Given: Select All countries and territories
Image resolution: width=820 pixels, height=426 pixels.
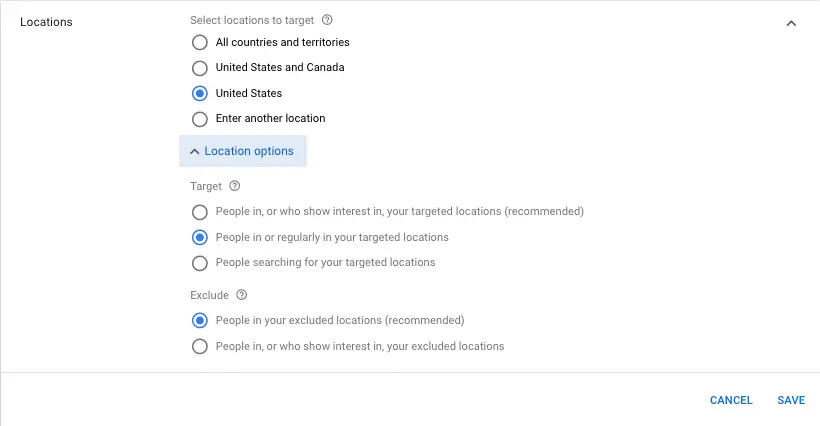Looking at the screenshot, I should [200, 42].
